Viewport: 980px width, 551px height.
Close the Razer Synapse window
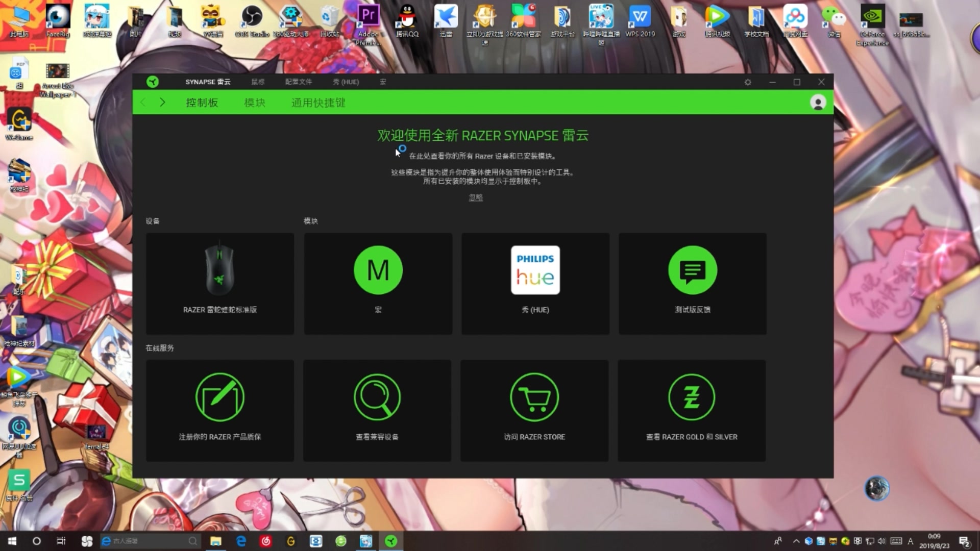tap(821, 82)
